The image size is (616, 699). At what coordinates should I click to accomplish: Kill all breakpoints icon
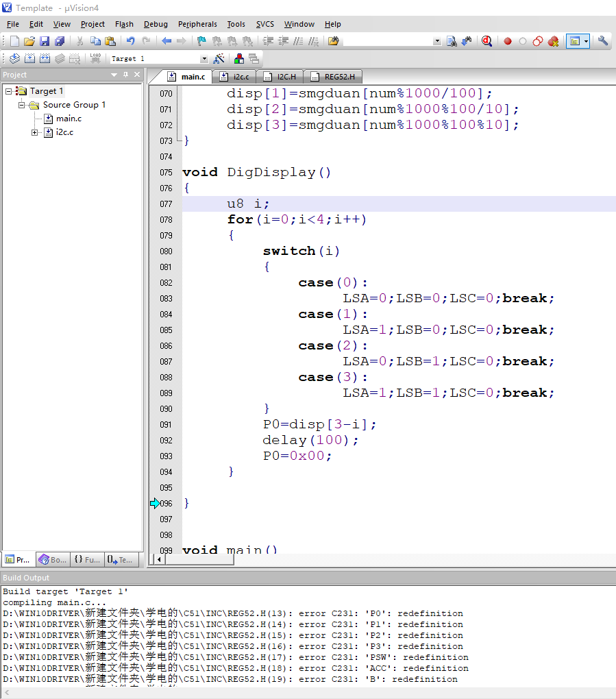pos(553,41)
